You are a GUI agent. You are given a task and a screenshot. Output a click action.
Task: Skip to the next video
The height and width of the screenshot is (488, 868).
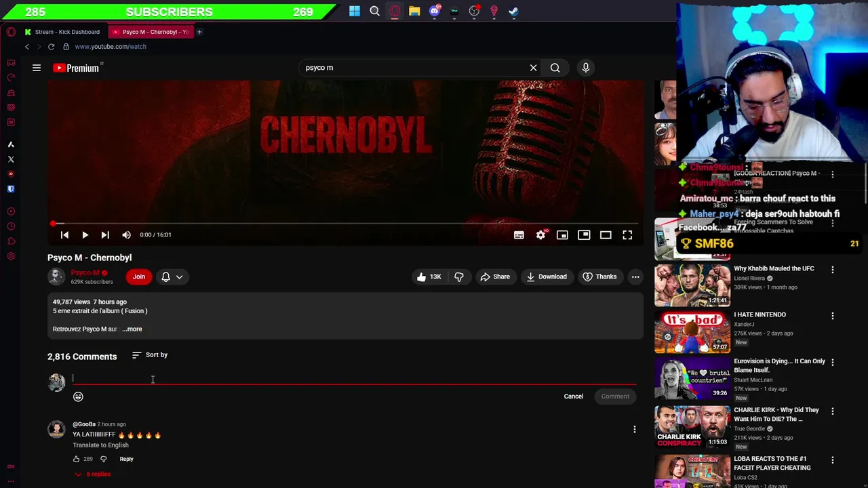tap(105, 235)
